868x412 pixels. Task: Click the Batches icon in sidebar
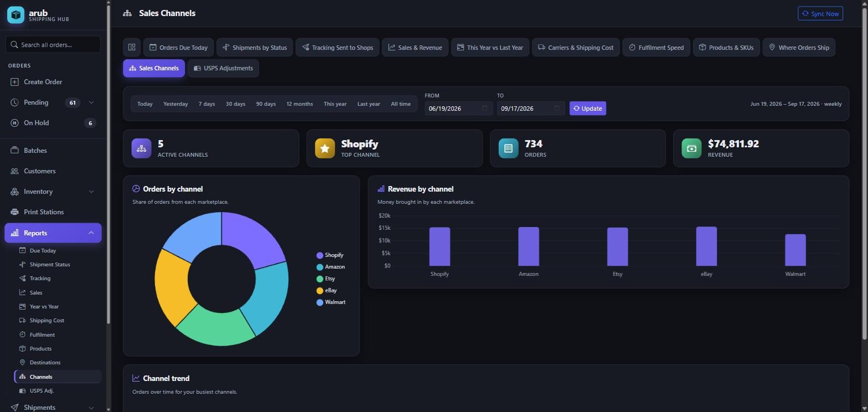[x=14, y=151]
